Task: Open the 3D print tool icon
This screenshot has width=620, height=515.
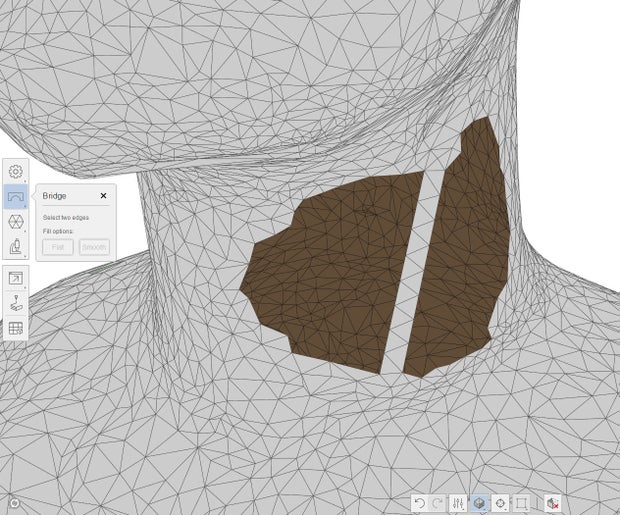Action: click(16, 303)
